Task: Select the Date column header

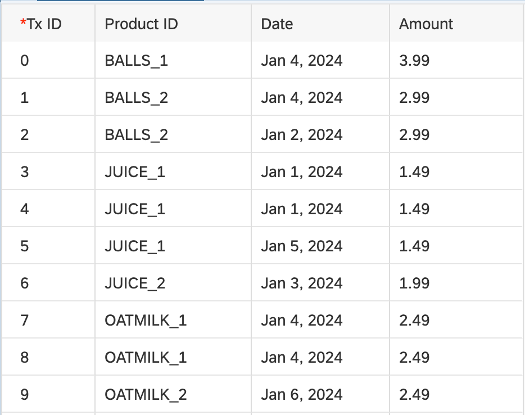Action: tap(320, 23)
